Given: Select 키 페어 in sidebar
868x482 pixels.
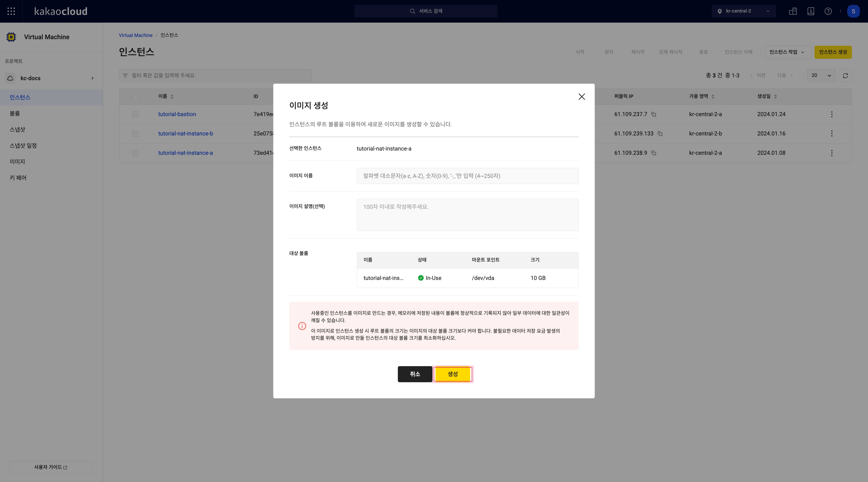Looking at the screenshot, I should [51, 178].
